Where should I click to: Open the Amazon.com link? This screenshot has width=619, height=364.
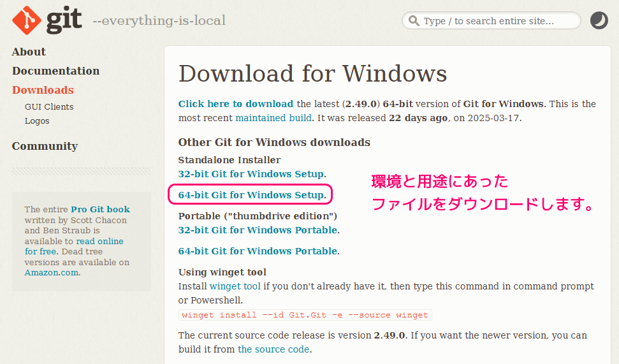[52, 273]
